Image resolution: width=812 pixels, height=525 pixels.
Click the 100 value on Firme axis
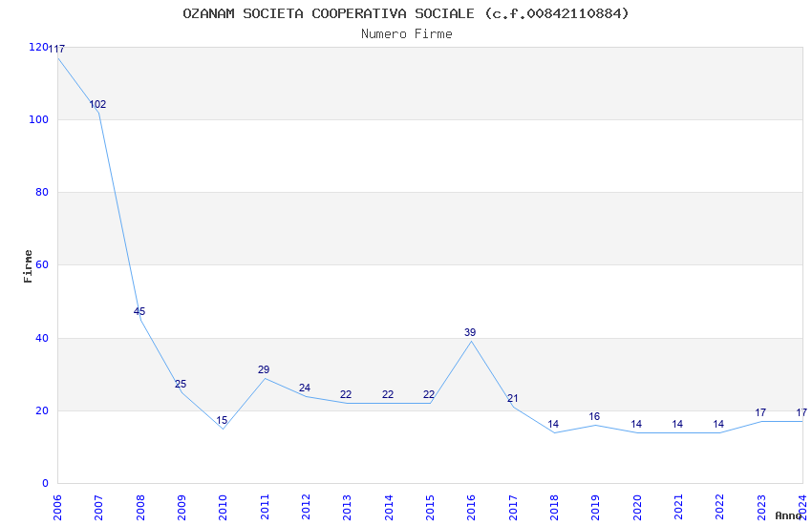point(38,119)
